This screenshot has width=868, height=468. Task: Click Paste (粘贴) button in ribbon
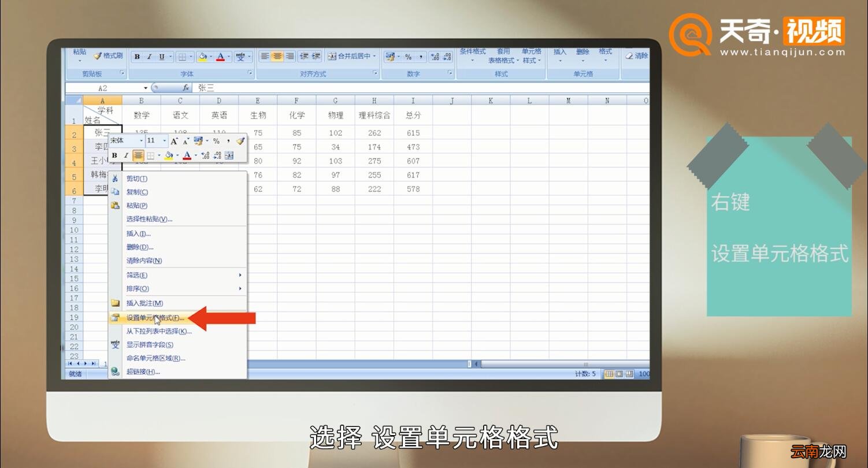pos(80,55)
